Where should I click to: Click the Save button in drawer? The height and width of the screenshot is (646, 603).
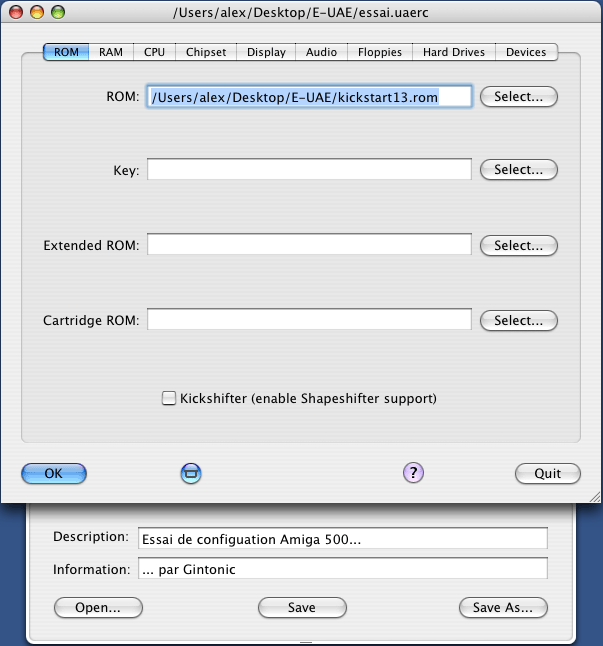tap(302, 608)
